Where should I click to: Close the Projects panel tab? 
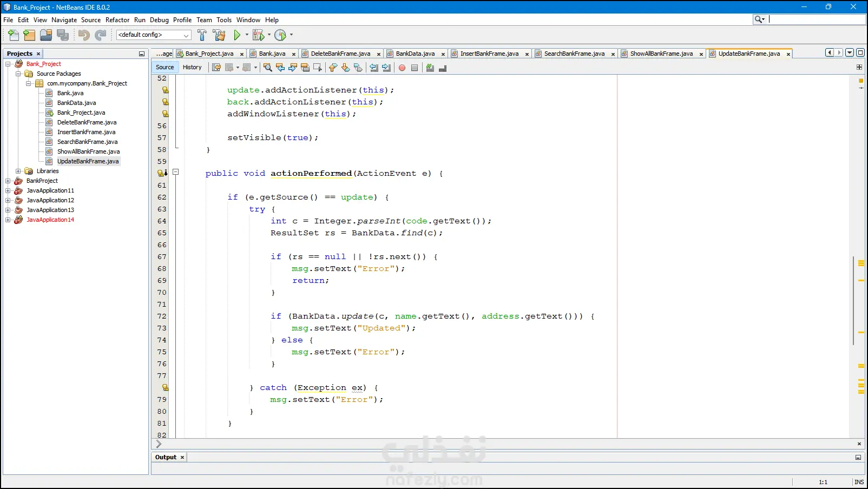[x=38, y=54]
